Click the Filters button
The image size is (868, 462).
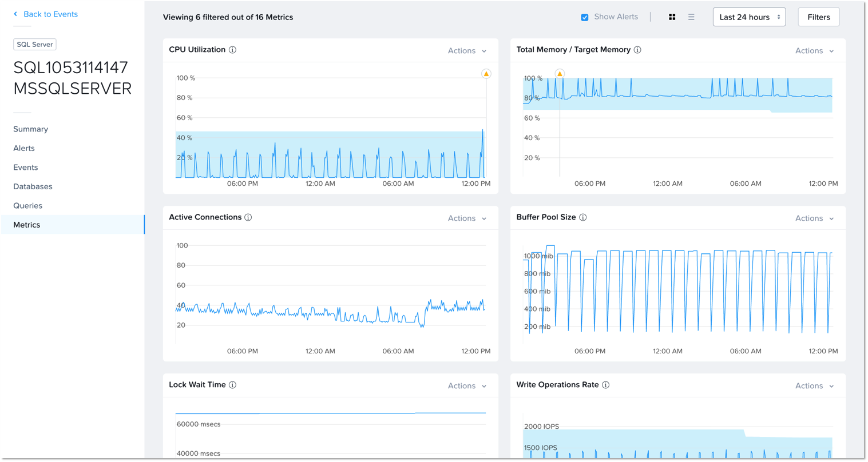point(818,17)
